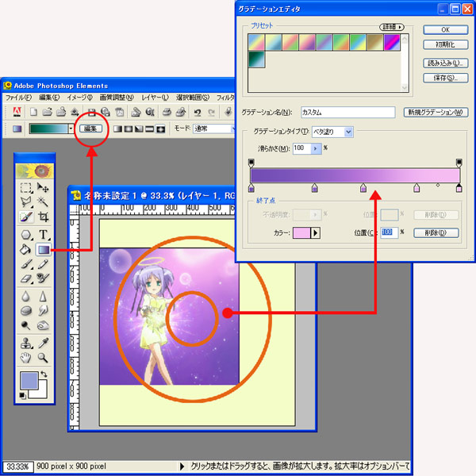Select the Rectangular Marquee tool
Image resolution: width=476 pixels, height=476 pixels.
pos(26,188)
